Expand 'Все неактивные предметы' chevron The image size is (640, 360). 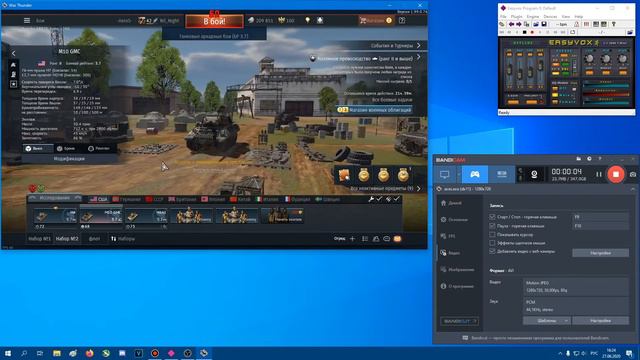[419, 189]
